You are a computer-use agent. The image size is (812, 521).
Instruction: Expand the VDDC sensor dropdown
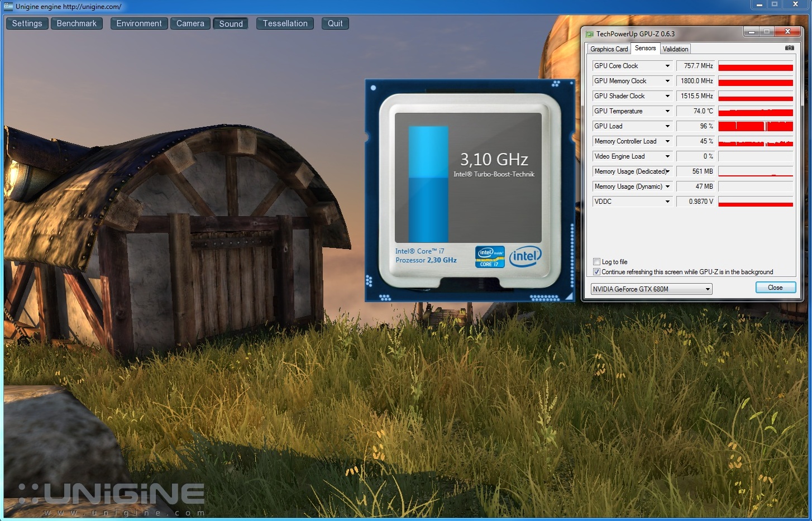click(667, 202)
